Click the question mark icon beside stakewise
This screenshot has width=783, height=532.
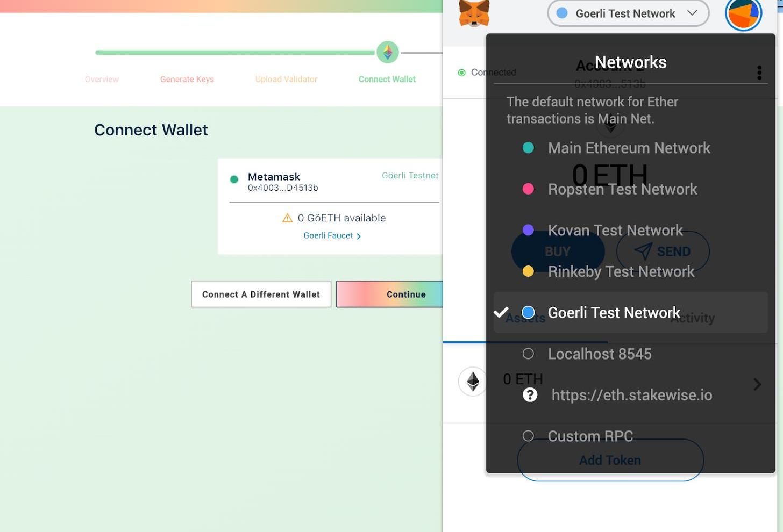pos(530,395)
